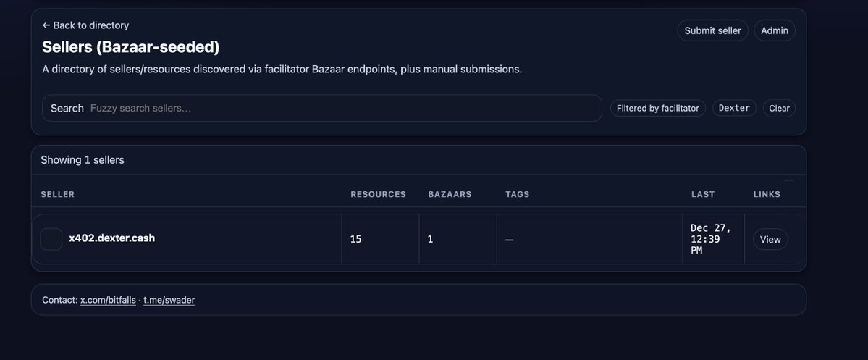Clear the facilitator filter
The image size is (868, 360).
click(779, 108)
